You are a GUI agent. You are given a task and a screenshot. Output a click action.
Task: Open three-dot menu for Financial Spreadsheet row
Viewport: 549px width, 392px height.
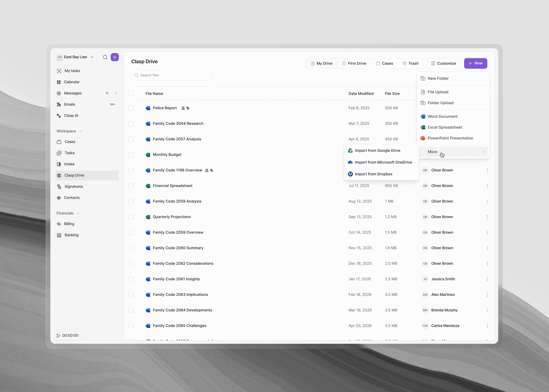click(487, 186)
